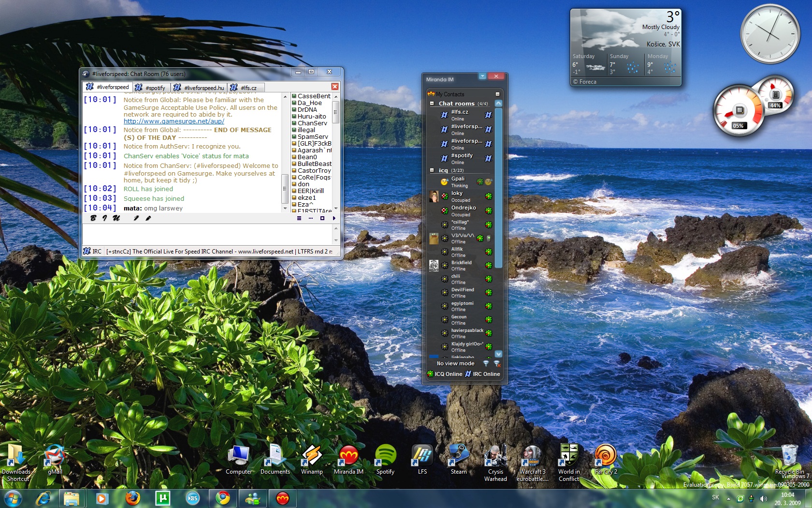Viewport: 812px width, 508px height.
Task: Click in the chat message input box
Action: coord(208,234)
